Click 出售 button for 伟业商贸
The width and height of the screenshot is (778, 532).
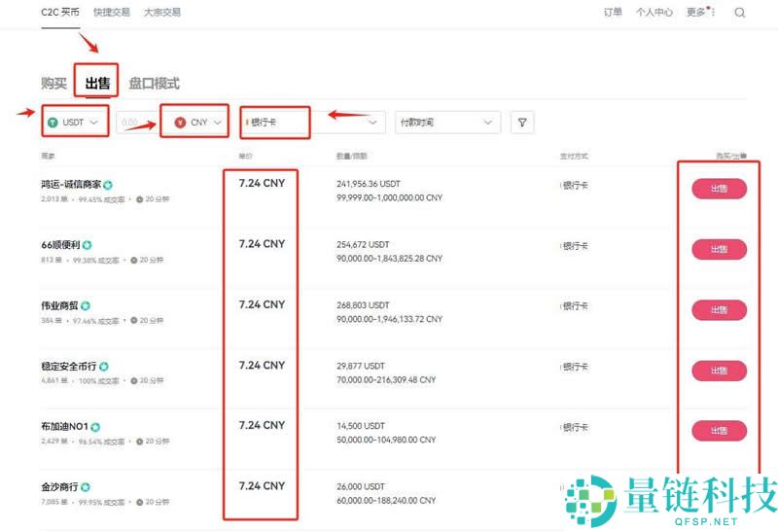click(x=719, y=309)
